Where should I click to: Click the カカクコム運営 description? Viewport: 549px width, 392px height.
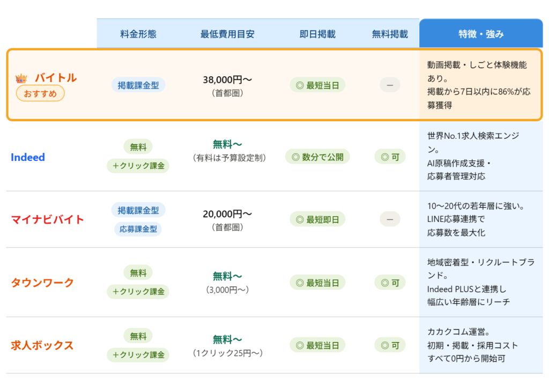(x=473, y=345)
